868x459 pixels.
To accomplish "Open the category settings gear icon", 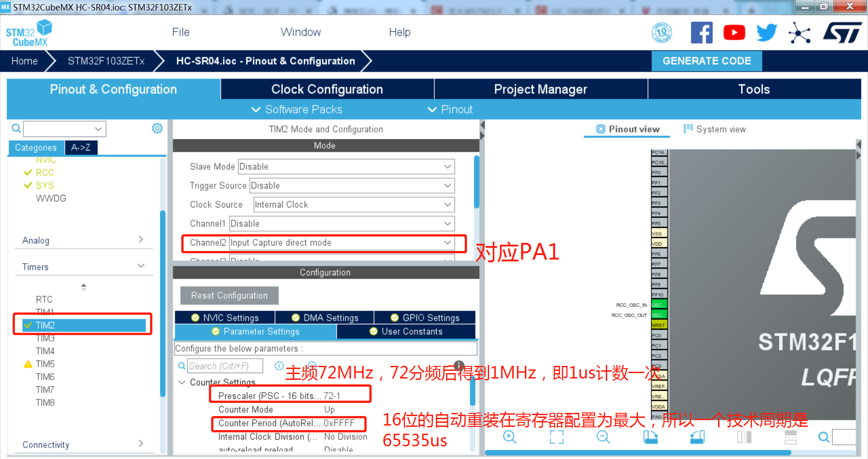I will 157,128.
